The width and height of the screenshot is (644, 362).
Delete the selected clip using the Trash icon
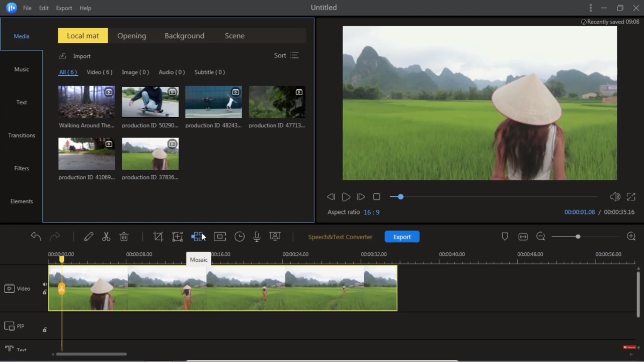(124, 237)
